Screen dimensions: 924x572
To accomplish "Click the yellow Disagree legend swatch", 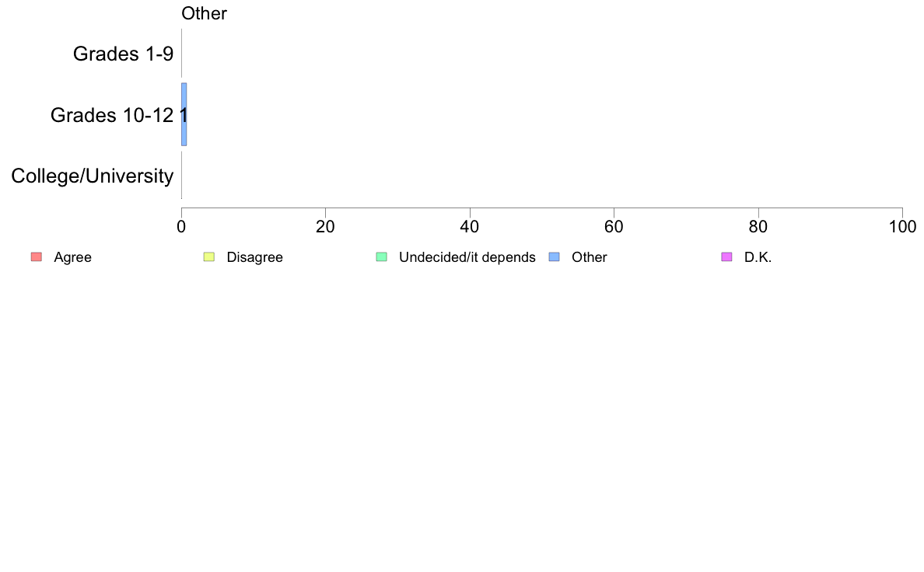I will (209, 256).
